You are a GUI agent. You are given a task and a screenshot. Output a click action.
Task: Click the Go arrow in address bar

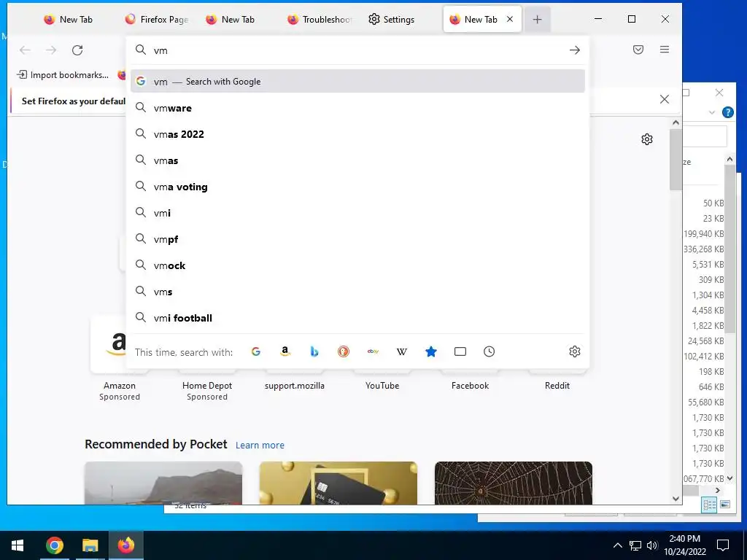click(575, 50)
